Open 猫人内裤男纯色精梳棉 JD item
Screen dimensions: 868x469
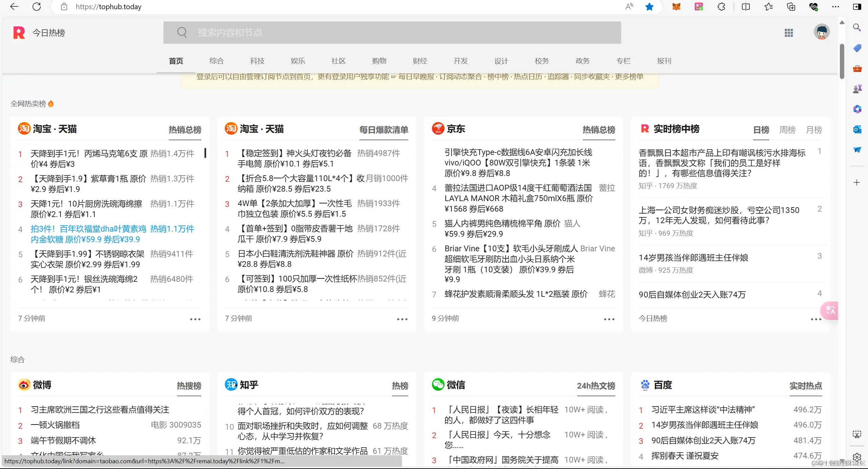click(x=502, y=229)
